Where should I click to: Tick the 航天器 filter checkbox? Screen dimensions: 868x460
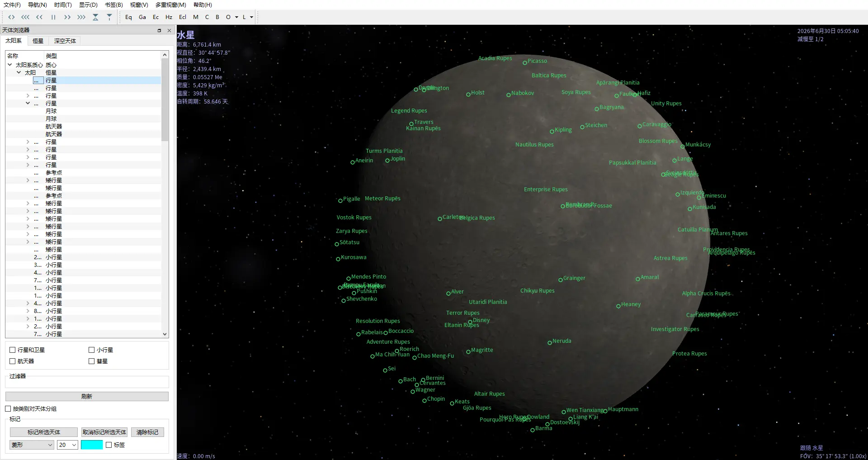pos(13,361)
